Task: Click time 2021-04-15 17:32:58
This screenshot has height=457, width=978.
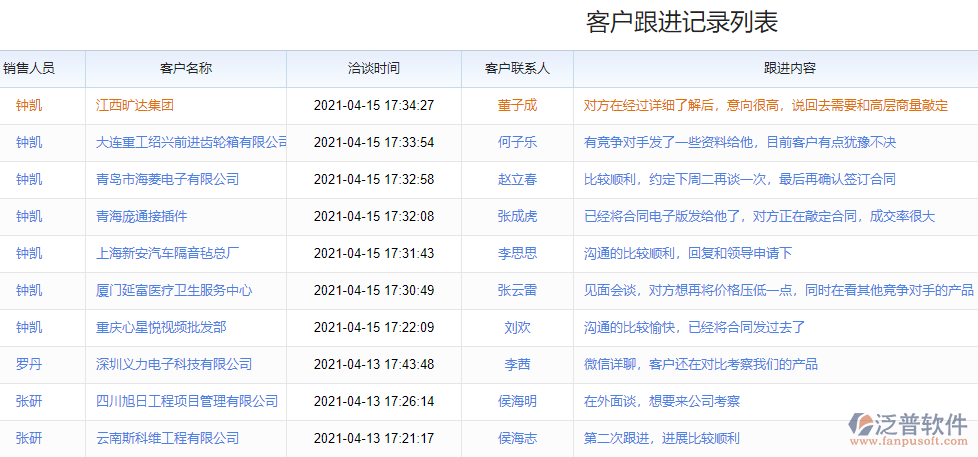Action: (374, 180)
